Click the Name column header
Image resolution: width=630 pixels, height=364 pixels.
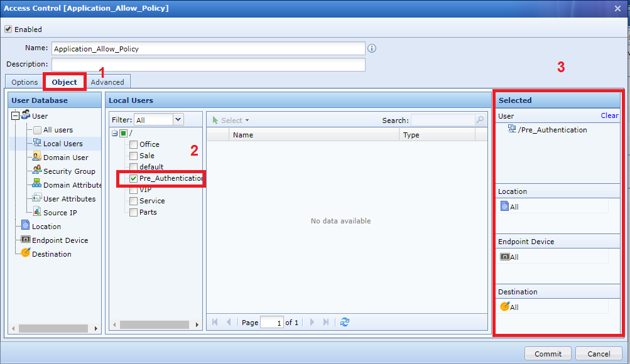point(314,135)
